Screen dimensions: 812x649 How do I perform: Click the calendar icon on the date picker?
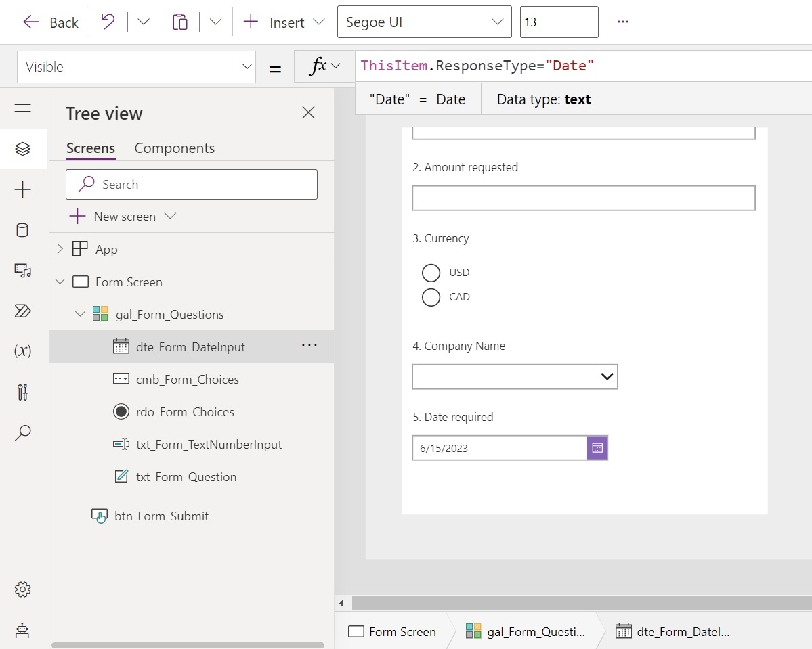[597, 447]
